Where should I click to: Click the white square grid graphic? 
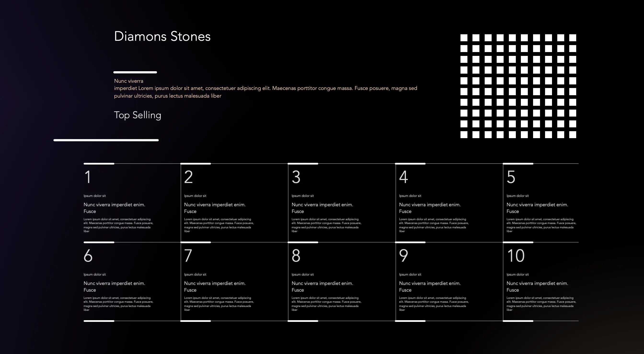coord(518,86)
